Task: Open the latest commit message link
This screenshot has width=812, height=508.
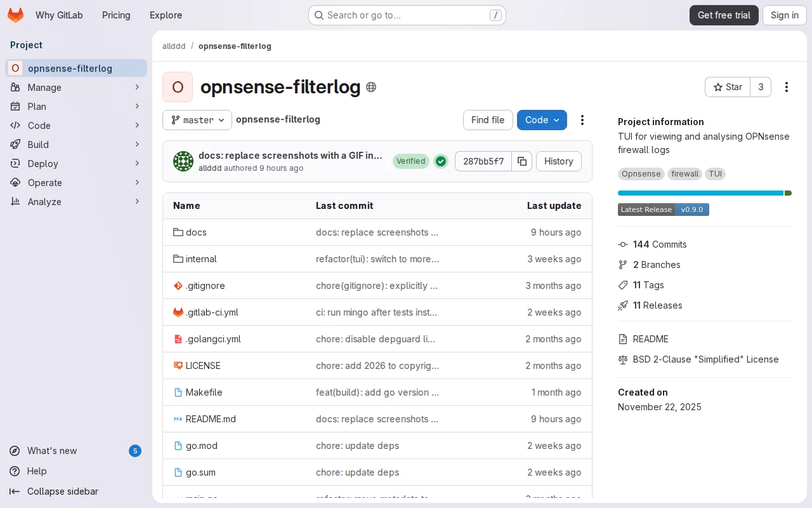Action: point(291,156)
